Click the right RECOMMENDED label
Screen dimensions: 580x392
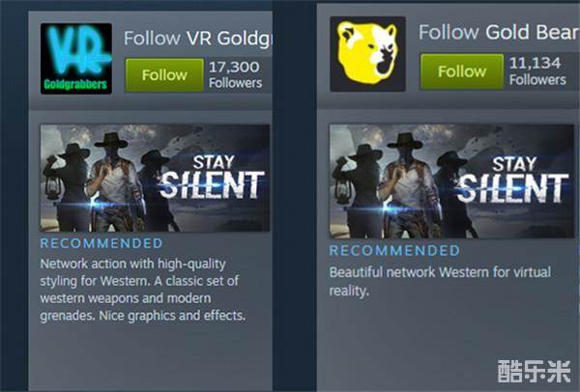pos(394,250)
